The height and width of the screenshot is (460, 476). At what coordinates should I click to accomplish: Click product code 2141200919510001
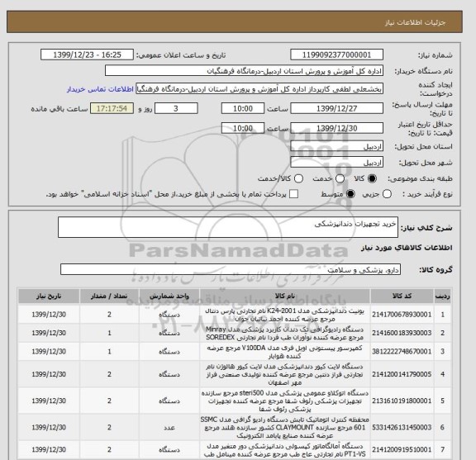[x=402, y=450]
